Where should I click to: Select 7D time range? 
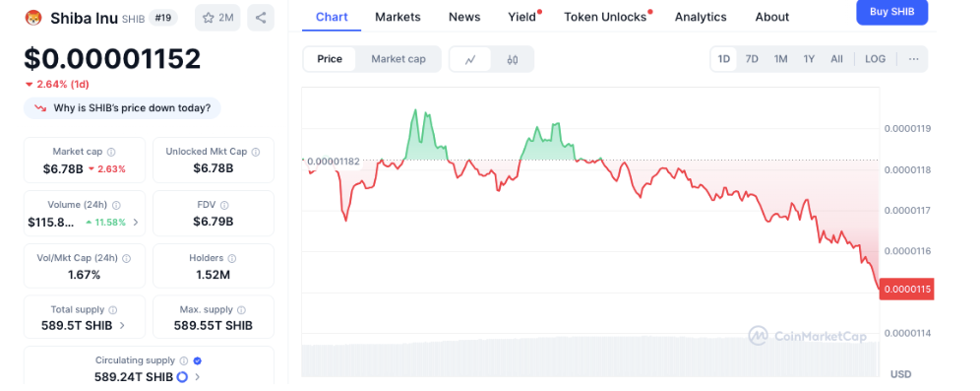(x=752, y=59)
